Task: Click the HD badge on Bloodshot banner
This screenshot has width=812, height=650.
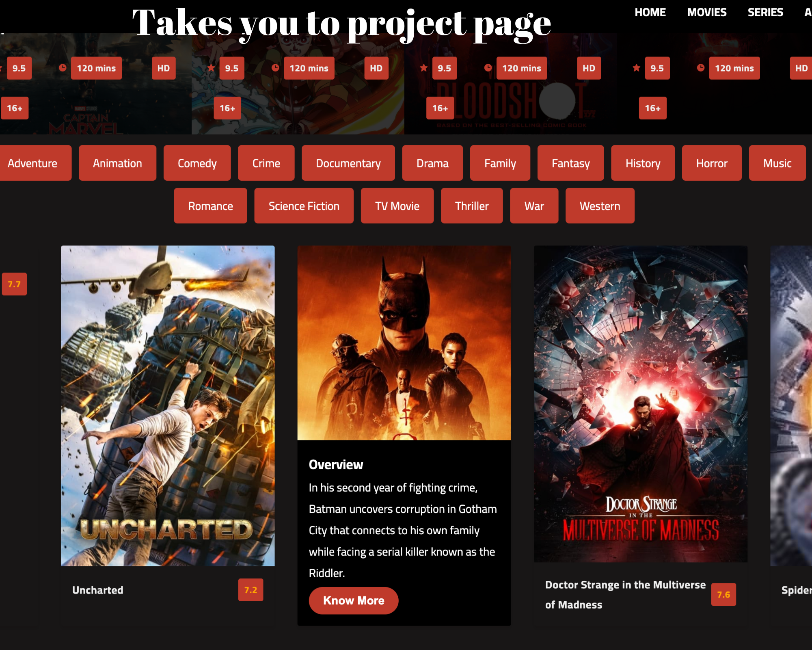Action: pos(589,68)
